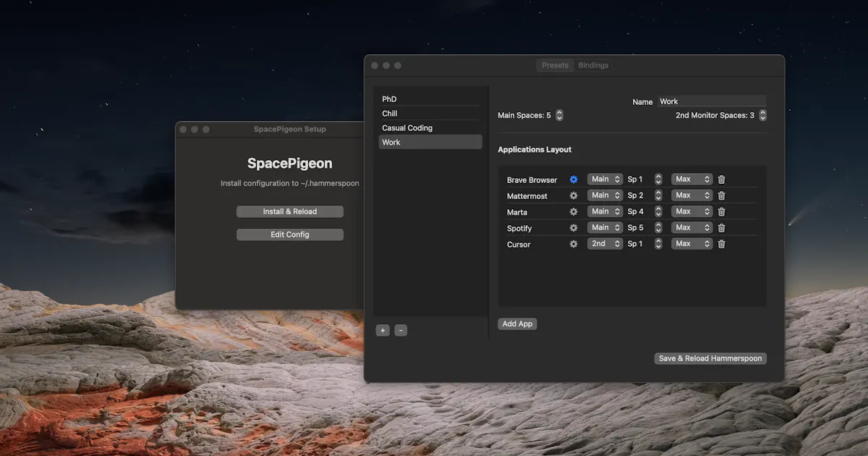
Task: Open Marta monitor dropdown showing Main
Action: (x=605, y=211)
